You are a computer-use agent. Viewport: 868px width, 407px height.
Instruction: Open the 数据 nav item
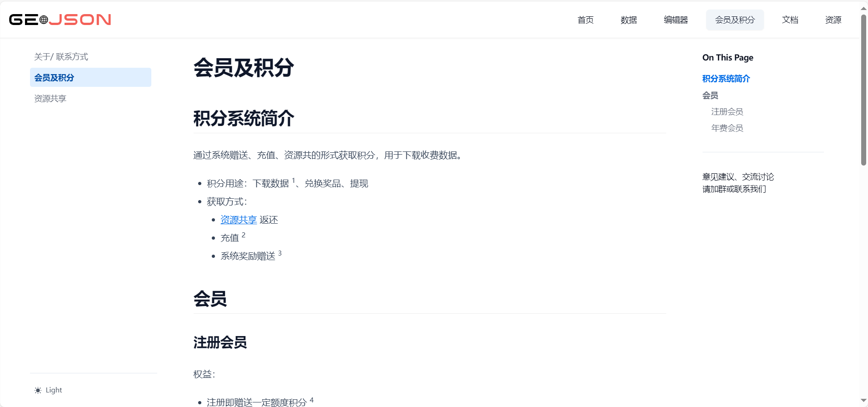pos(629,20)
